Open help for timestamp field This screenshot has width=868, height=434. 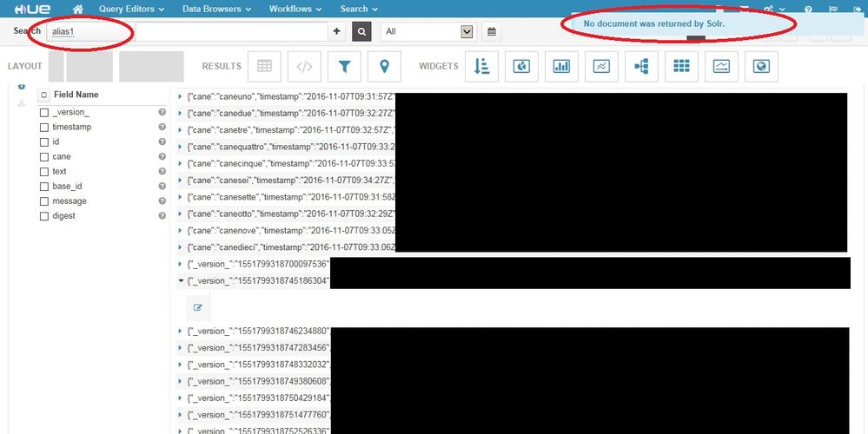(162, 127)
